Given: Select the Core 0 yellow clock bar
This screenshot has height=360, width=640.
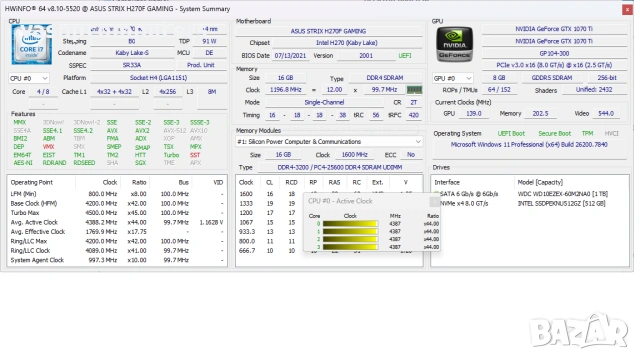Looking at the screenshot, I should click(350, 224).
